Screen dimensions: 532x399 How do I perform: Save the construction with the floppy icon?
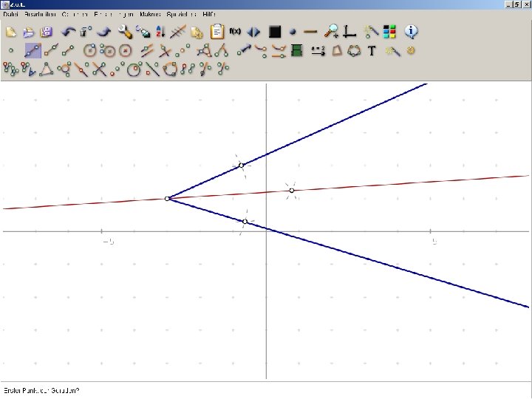click(47, 32)
